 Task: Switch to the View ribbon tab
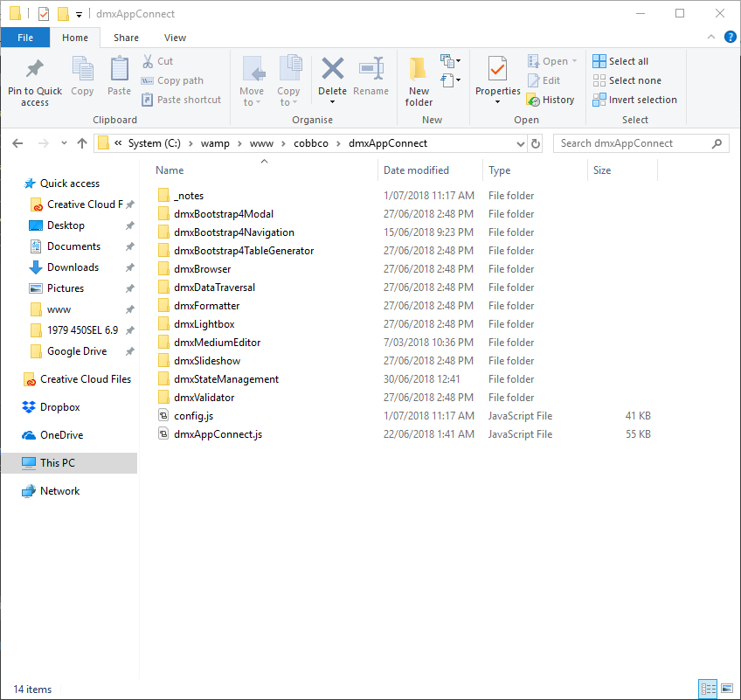pyautogui.click(x=175, y=38)
